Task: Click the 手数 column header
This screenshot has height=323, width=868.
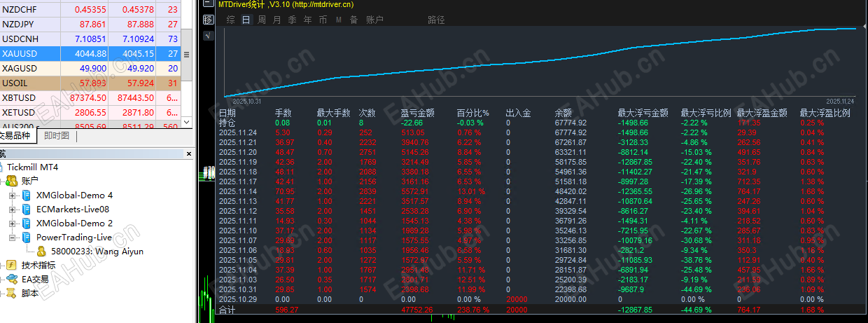Action: (x=283, y=113)
